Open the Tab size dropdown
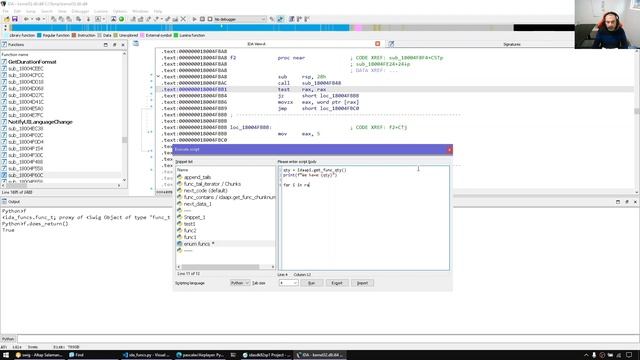640x360 pixels. pos(288,283)
